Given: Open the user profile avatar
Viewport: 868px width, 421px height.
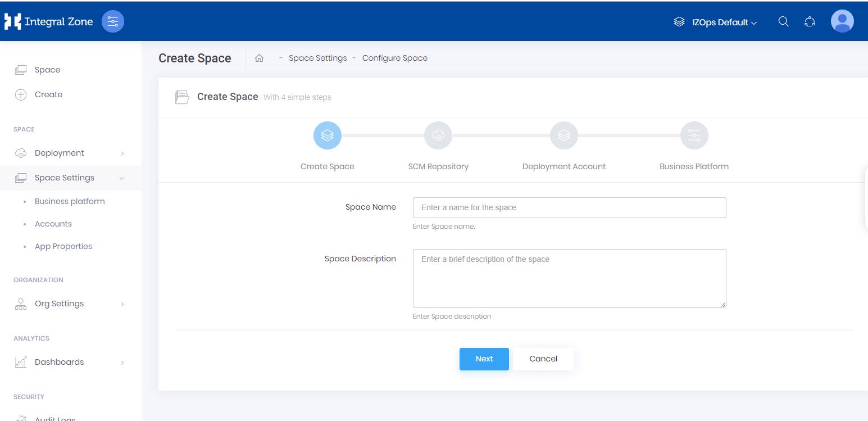Looking at the screenshot, I should 842,21.
